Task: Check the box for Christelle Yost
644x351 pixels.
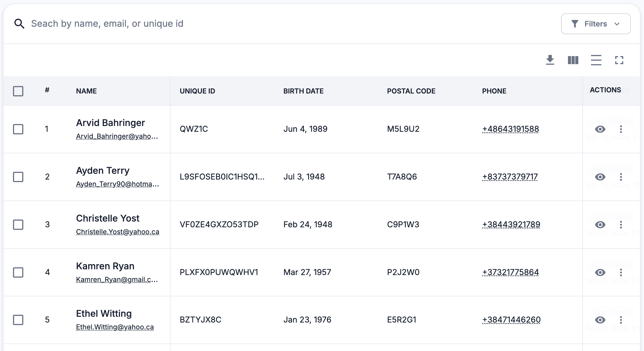Action: [x=18, y=225]
